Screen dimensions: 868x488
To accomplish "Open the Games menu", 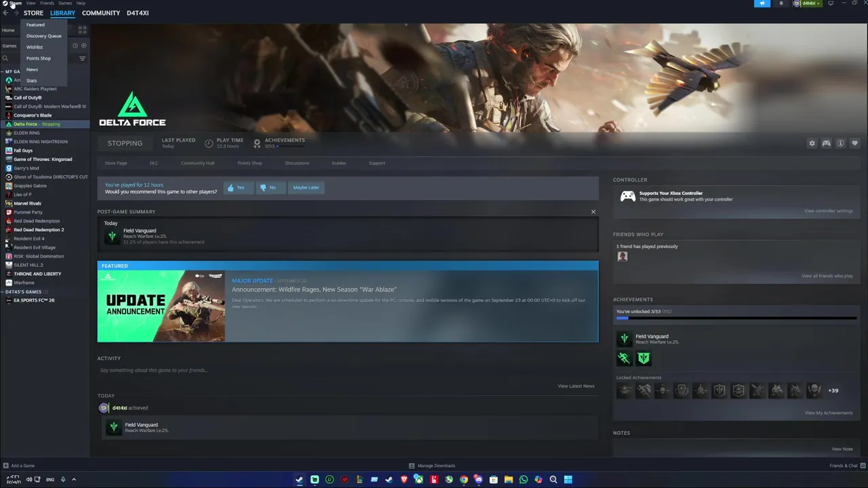I will tap(65, 3).
